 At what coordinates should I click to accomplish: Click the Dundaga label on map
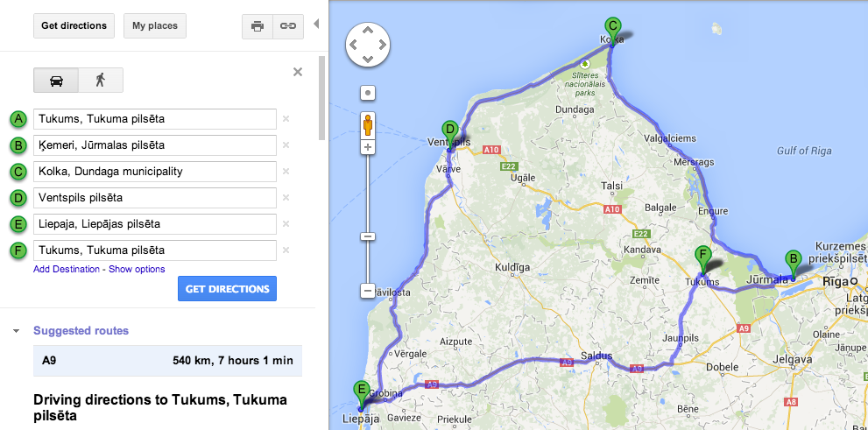[574, 109]
